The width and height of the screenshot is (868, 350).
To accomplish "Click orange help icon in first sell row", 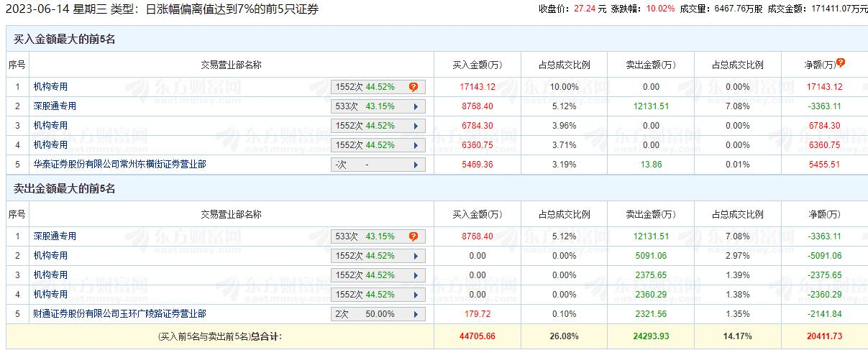I will [x=414, y=236].
